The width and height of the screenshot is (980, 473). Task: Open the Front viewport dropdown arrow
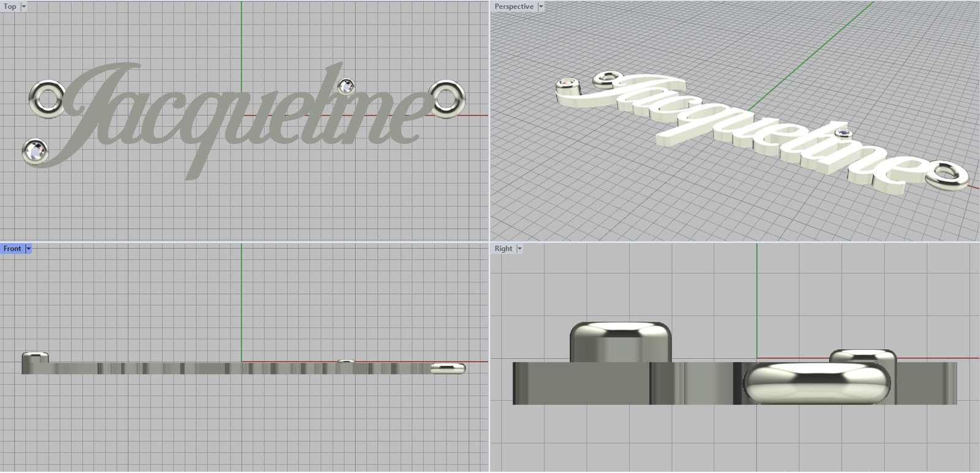pos(29,249)
